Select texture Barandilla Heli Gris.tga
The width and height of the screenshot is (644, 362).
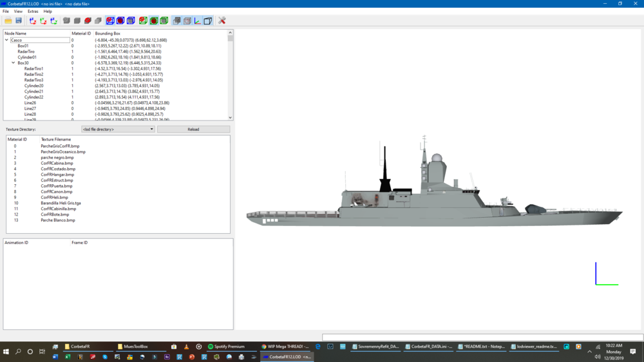pos(61,203)
